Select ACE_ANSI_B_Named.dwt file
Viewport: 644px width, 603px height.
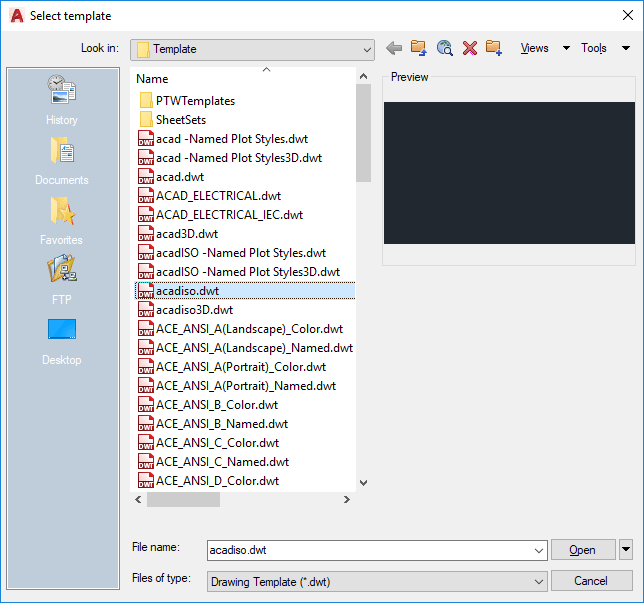point(222,424)
